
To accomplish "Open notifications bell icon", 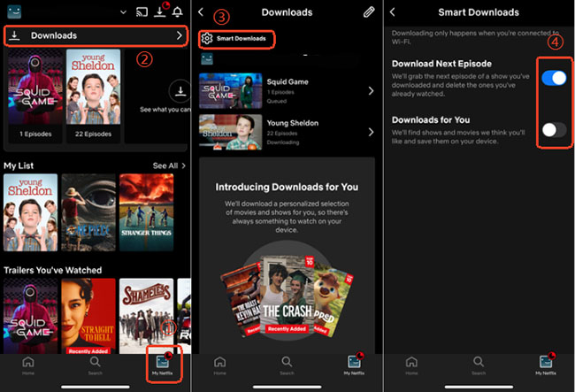I will click(178, 12).
